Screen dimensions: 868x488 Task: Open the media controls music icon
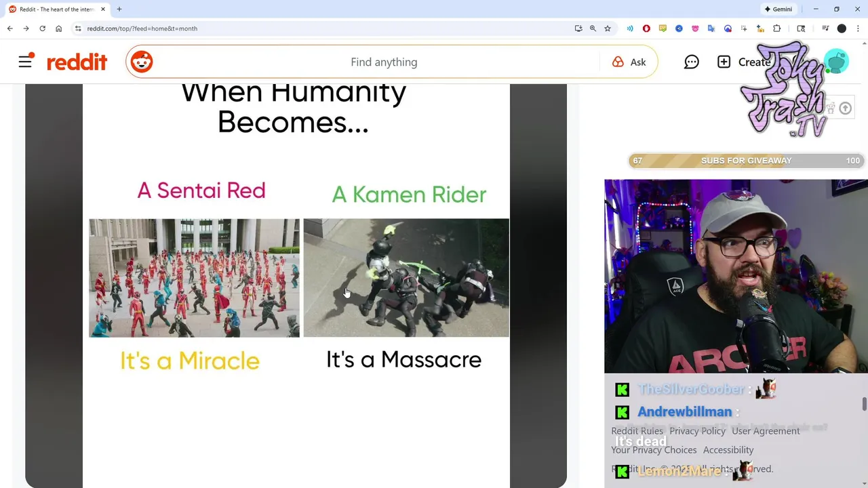click(825, 28)
